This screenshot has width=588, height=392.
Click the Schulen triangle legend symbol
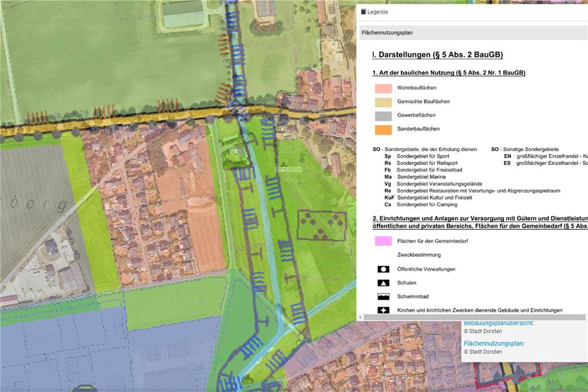coord(383,283)
